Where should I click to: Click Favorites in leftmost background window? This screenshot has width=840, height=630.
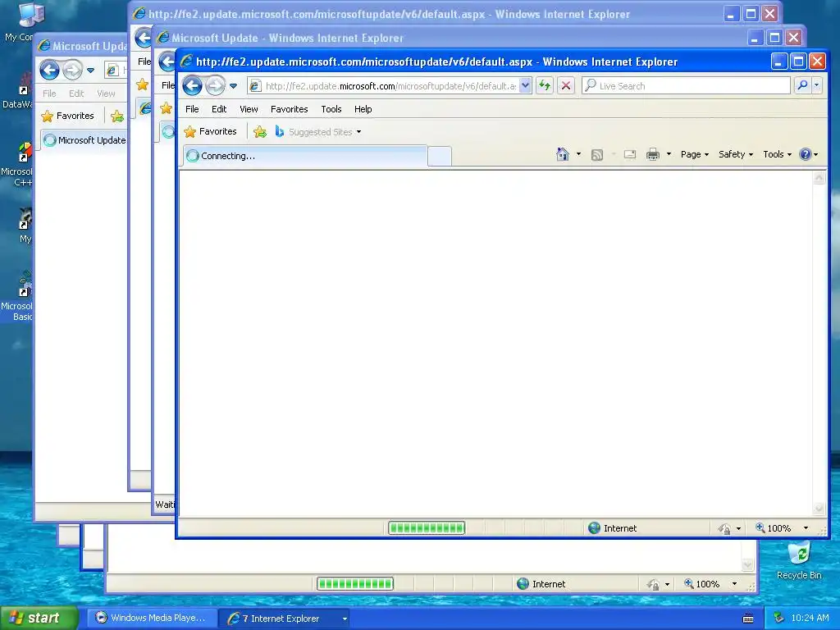click(x=68, y=116)
